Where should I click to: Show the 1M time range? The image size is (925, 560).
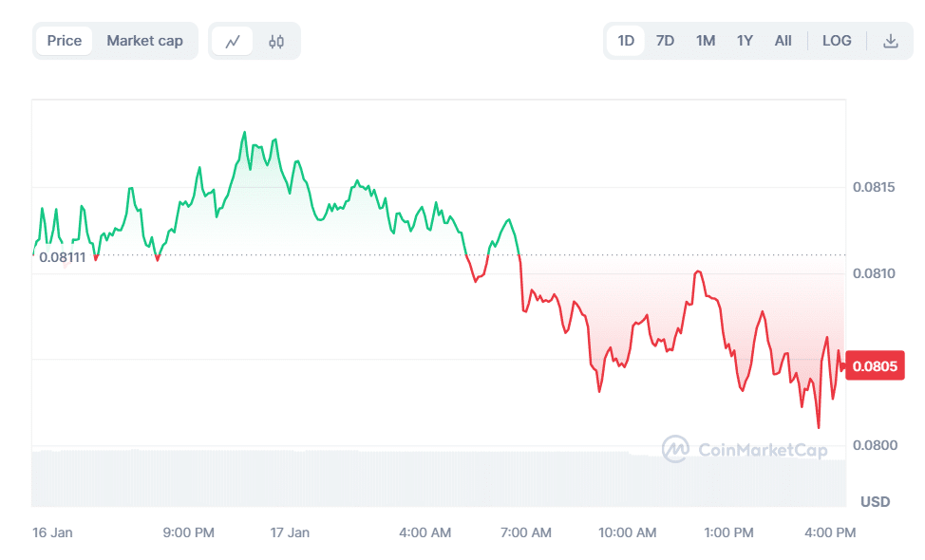705,41
